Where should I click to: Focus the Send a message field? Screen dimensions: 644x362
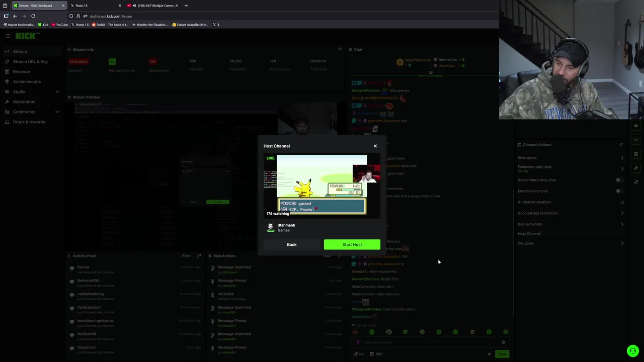430,342
